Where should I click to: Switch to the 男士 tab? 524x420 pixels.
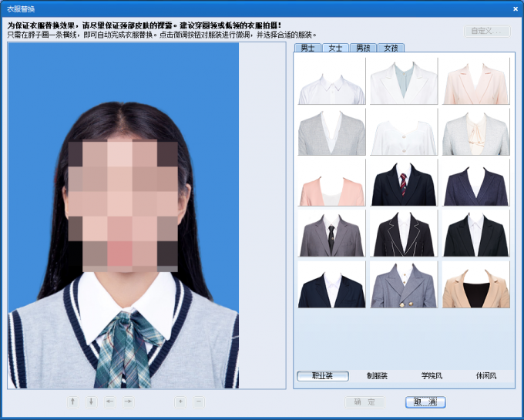[307, 48]
